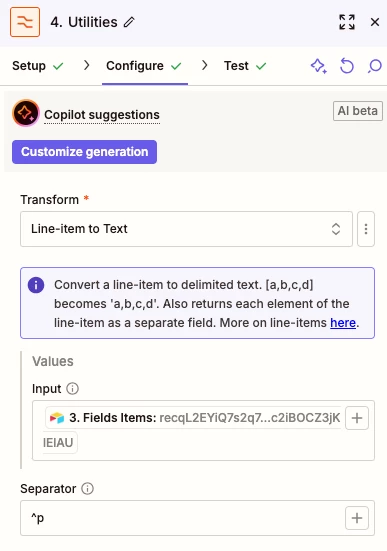Click the orange Utilities app icon
This screenshot has width=387, height=551.
25,22
